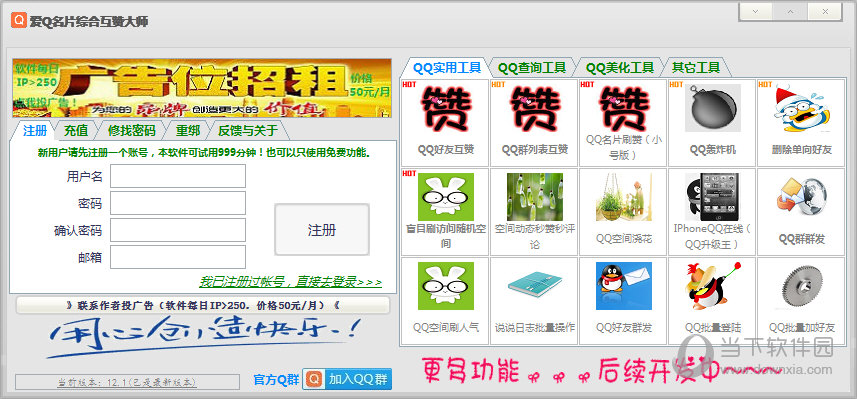Click the 加入QQ群 button
Screen dimensions: 857x399
click(x=347, y=379)
